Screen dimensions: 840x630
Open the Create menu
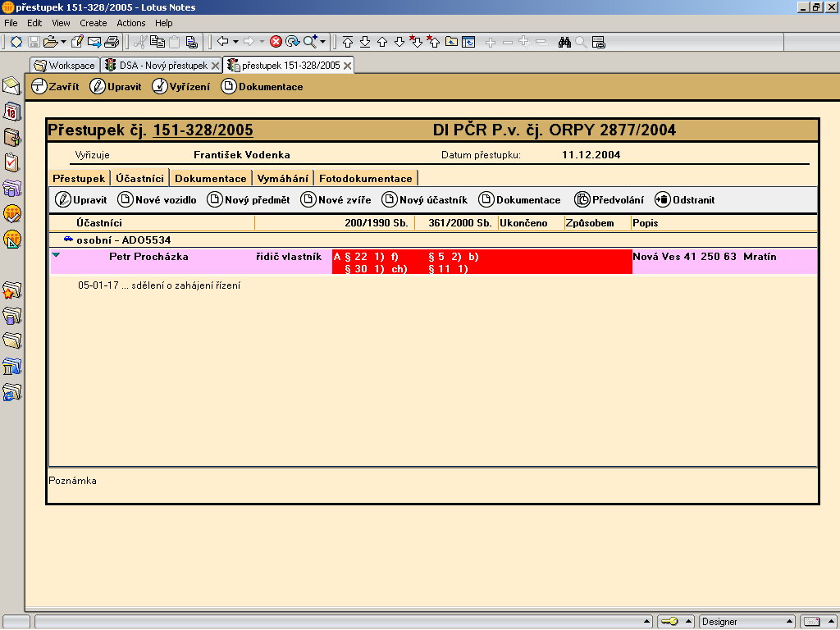(x=94, y=23)
